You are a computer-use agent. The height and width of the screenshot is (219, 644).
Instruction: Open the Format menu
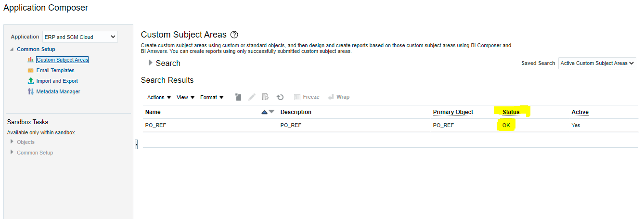[x=212, y=97]
